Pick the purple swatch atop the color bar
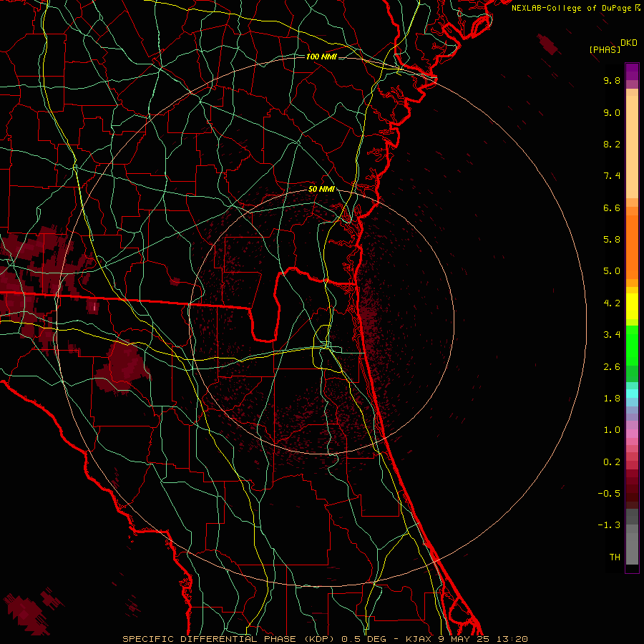Viewport: 644px width, 644px height. (x=632, y=72)
